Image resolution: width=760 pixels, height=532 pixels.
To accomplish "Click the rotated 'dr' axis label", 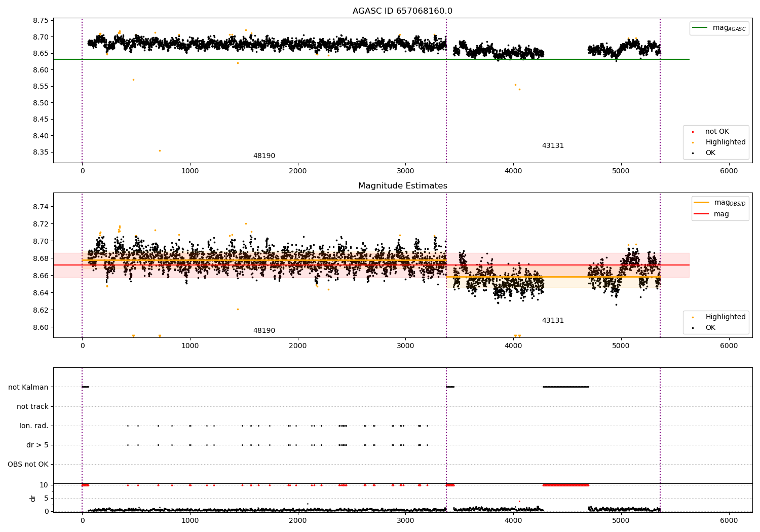I will pyautogui.click(x=33, y=498).
